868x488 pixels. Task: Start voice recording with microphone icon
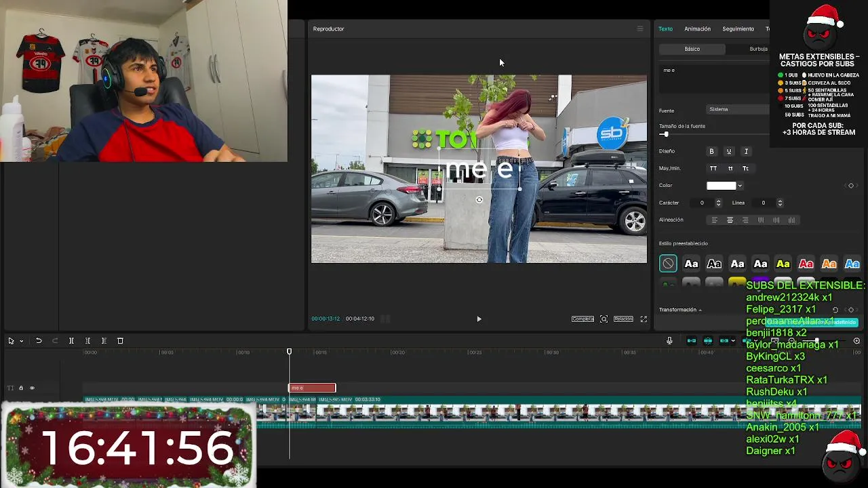click(669, 341)
